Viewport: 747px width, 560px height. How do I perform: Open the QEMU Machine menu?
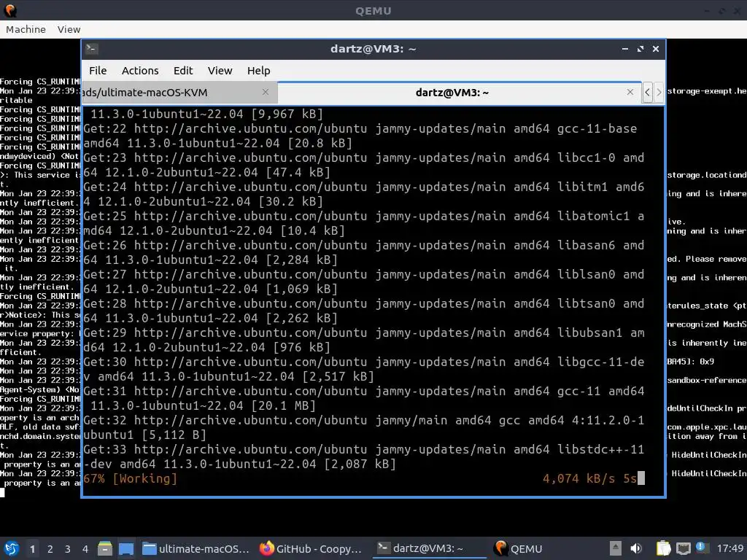(x=26, y=29)
